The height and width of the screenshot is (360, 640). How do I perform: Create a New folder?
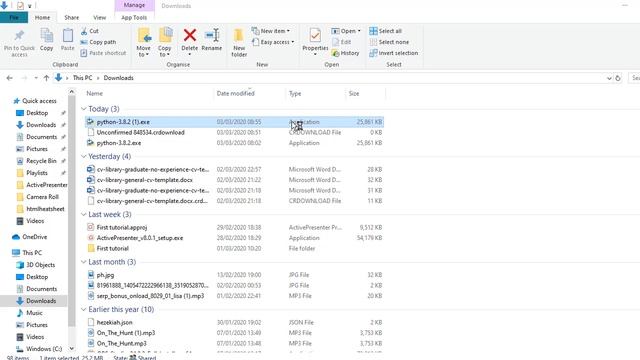tap(239, 42)
